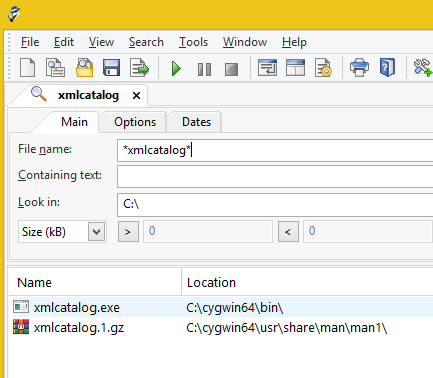Screen dimensions: 433x378
Task: Click the application icon in title bar
Action: [14, 14]
